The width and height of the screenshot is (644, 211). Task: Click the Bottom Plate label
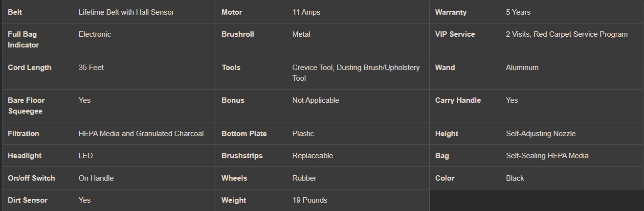coord(244,134)
